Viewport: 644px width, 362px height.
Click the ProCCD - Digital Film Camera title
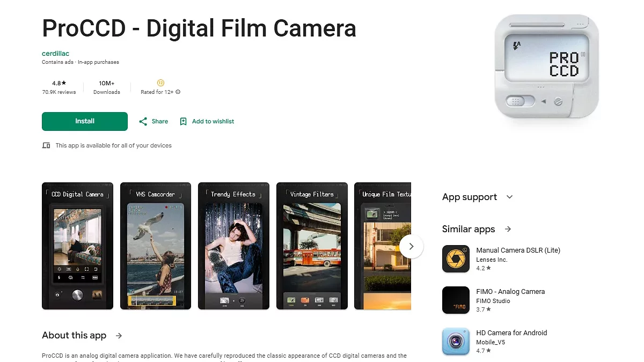[199, 28]
